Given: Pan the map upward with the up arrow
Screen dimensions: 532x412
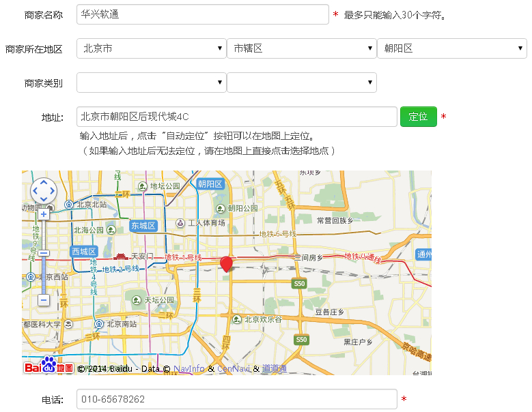Looking at the screenshot, I should [44, 183].
